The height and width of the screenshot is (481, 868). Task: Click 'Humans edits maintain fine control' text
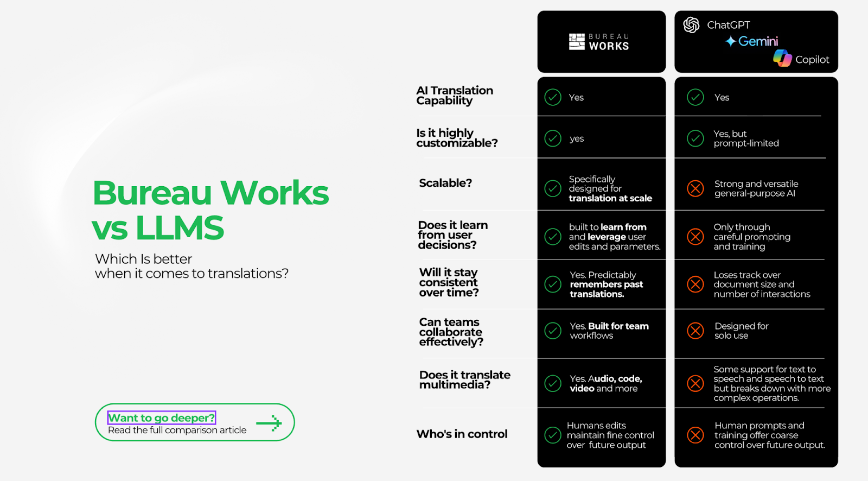click(610, 435)
